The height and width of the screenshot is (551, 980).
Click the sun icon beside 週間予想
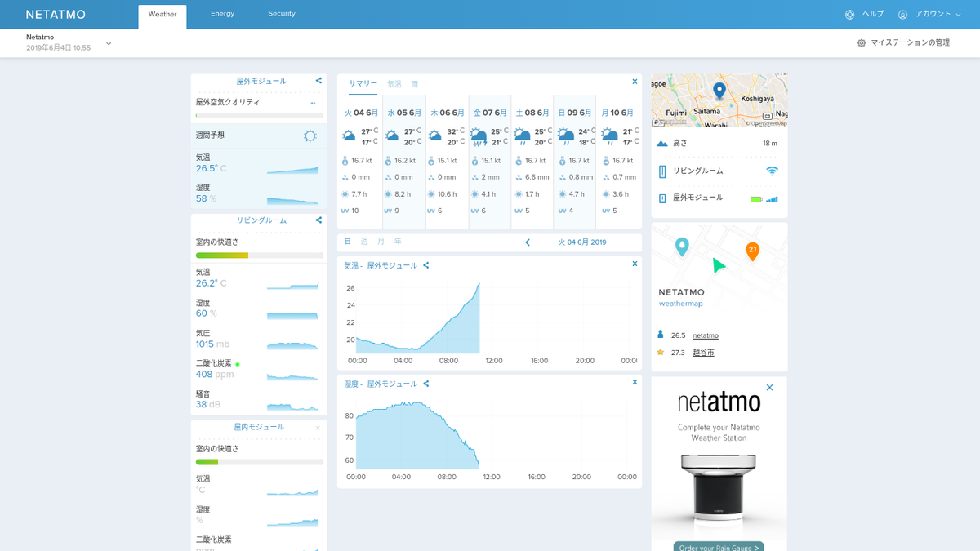tap(310, 136)
